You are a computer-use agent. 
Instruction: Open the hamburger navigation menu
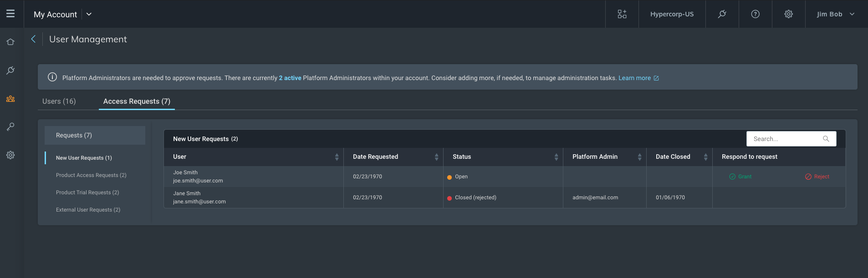pos(10,14)
